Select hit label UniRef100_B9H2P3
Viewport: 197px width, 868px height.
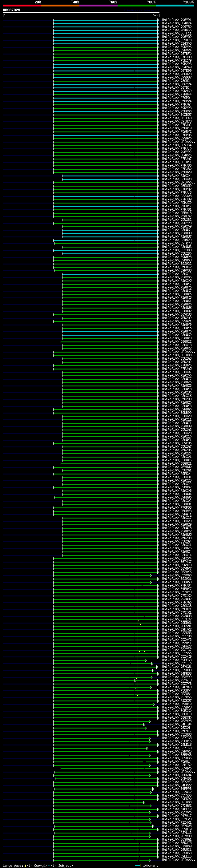pyautogui.click(x=177, y=64)
